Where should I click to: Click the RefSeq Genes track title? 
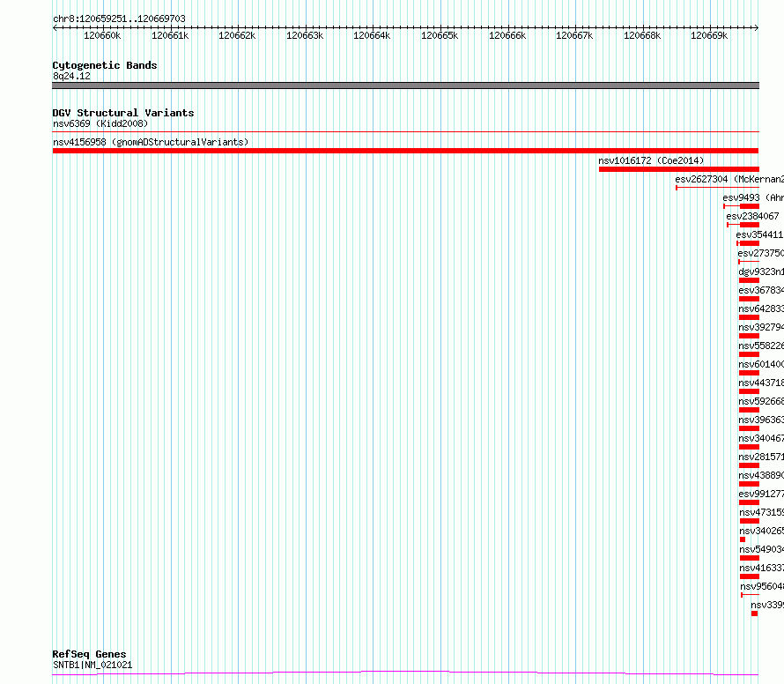(89, 654)
